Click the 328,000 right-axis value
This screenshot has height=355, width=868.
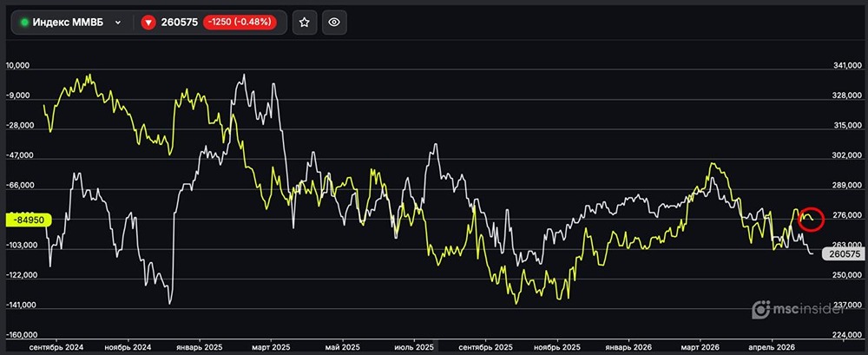(847, 95)
